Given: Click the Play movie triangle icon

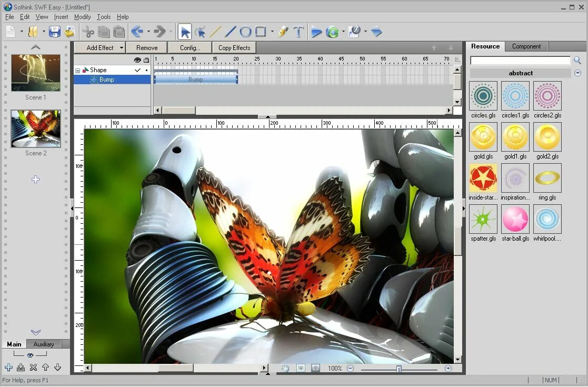Looking at the screenshot, I should click(317, 32).
